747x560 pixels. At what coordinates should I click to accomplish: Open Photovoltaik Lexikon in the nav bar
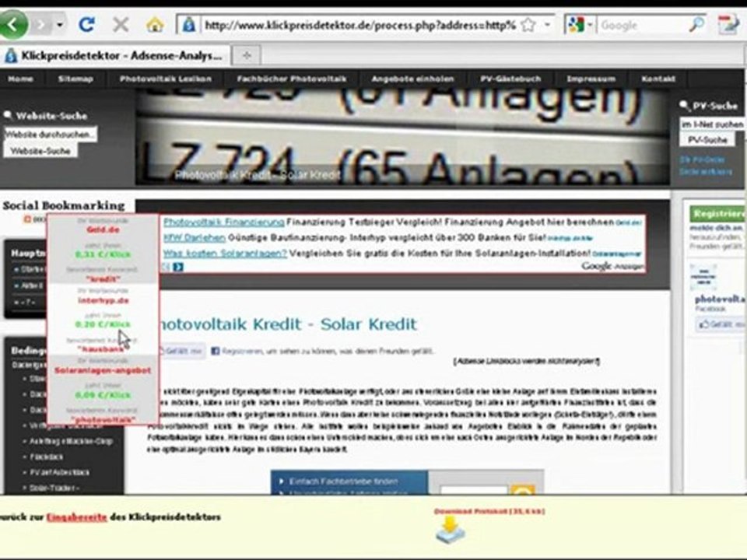point(165,79)
